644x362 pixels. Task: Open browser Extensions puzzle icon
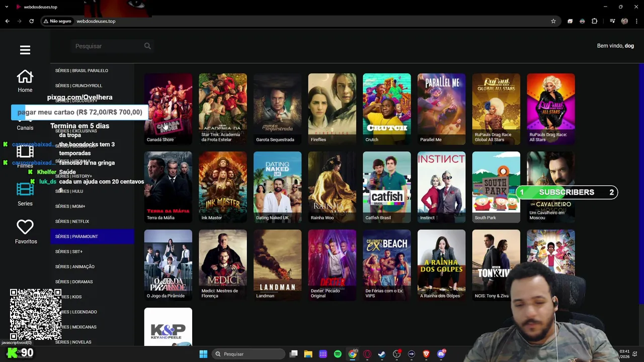[595, 21]
